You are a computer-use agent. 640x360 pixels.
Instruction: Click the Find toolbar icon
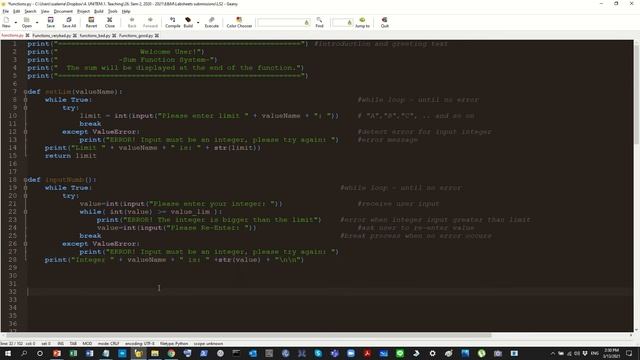tap(319, 22)
